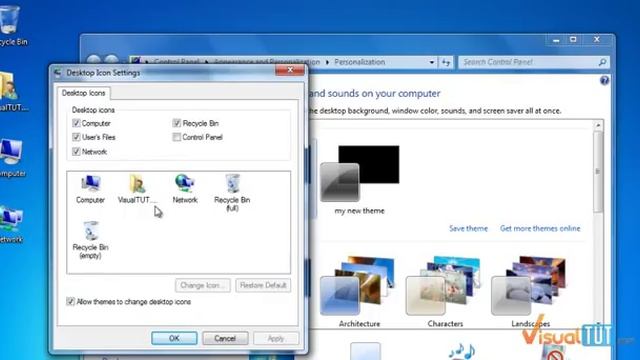Click the Apply button
The image size is (640, 360).
276,338
